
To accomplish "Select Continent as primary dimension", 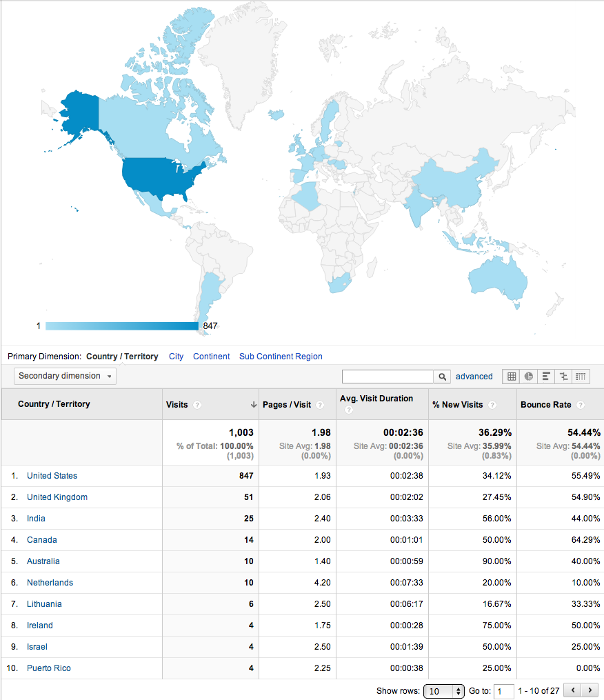I will coord(211,357).
